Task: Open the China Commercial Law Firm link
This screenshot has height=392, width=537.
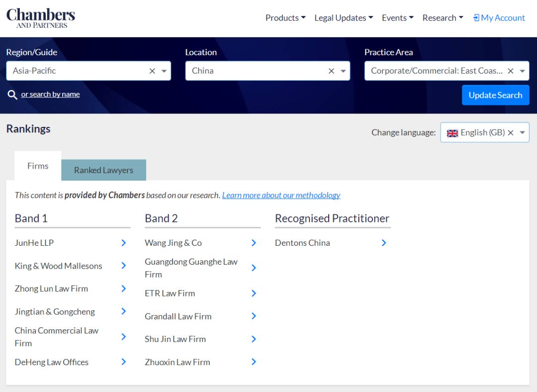Action: 57,337
